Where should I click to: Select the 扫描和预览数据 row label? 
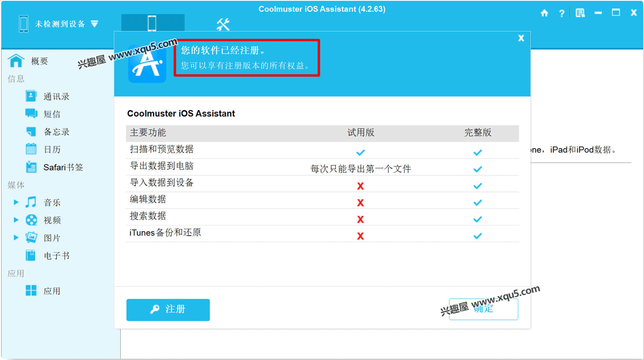pos(162,149)
